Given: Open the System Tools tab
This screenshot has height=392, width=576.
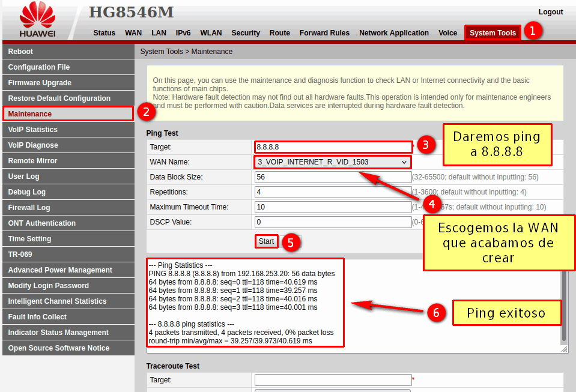Looking at the screenshot, I should 493,33.
